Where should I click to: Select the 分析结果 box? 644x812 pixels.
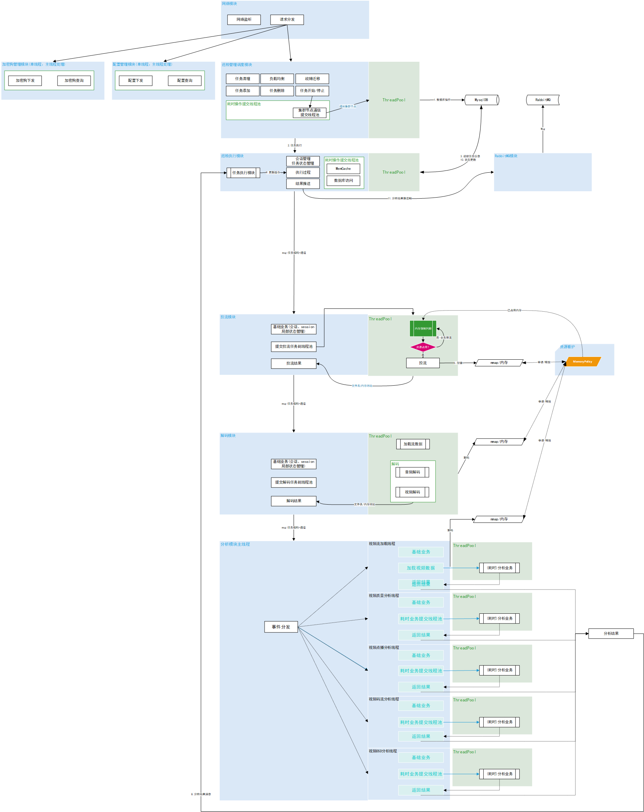click(611, 633)
